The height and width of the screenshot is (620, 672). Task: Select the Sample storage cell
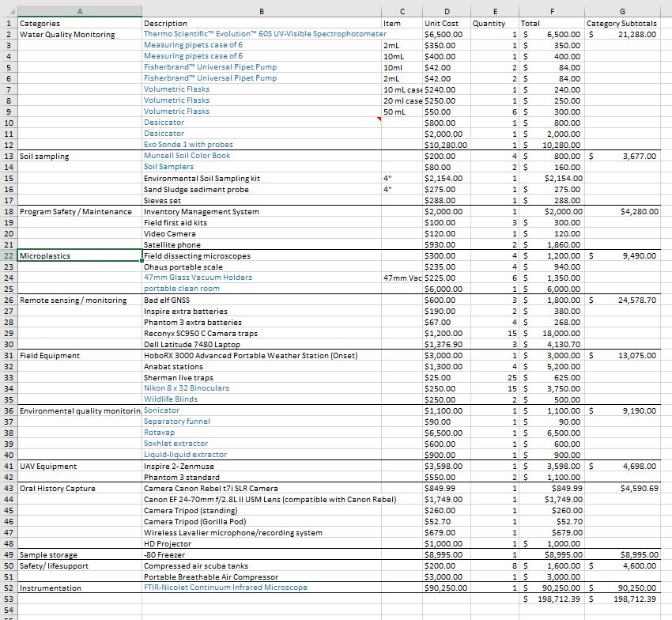coord(80,555)
